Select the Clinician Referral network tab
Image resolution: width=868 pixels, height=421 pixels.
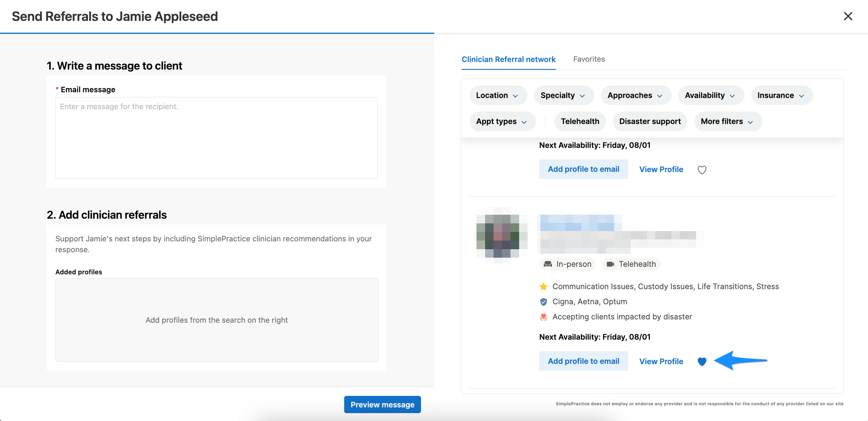(508, 59)
